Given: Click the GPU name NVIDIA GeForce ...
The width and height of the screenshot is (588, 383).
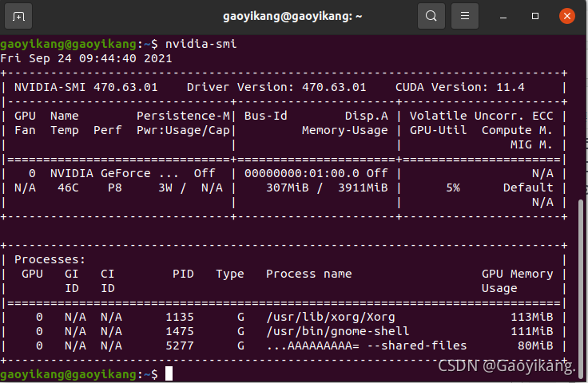Looking at the screenshot, I should [101, 173].
